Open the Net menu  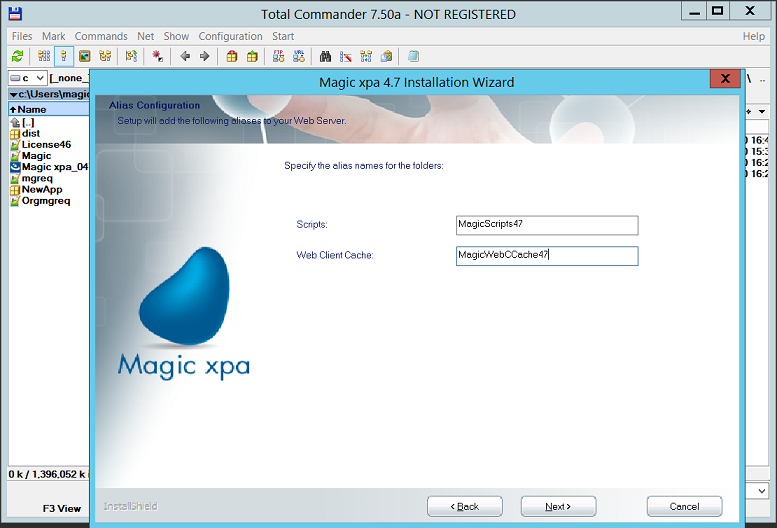[146, 36]
